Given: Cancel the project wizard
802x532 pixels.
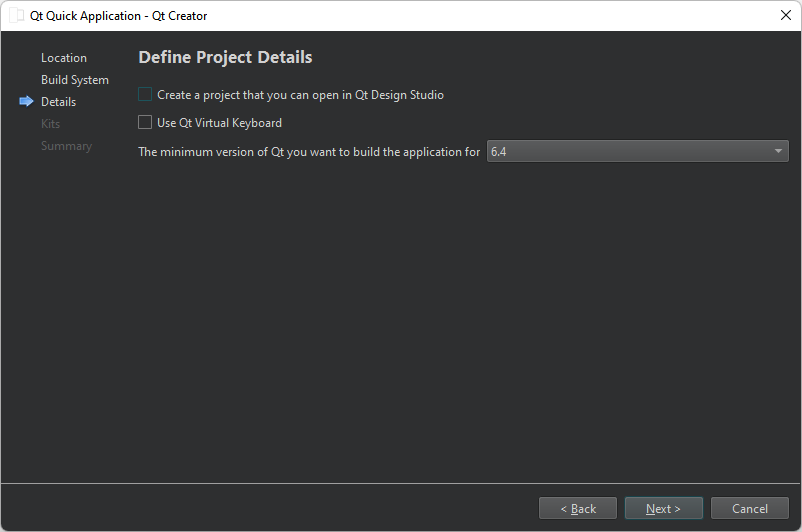Looking at the screenshot, I should click(x=749, y=509).
